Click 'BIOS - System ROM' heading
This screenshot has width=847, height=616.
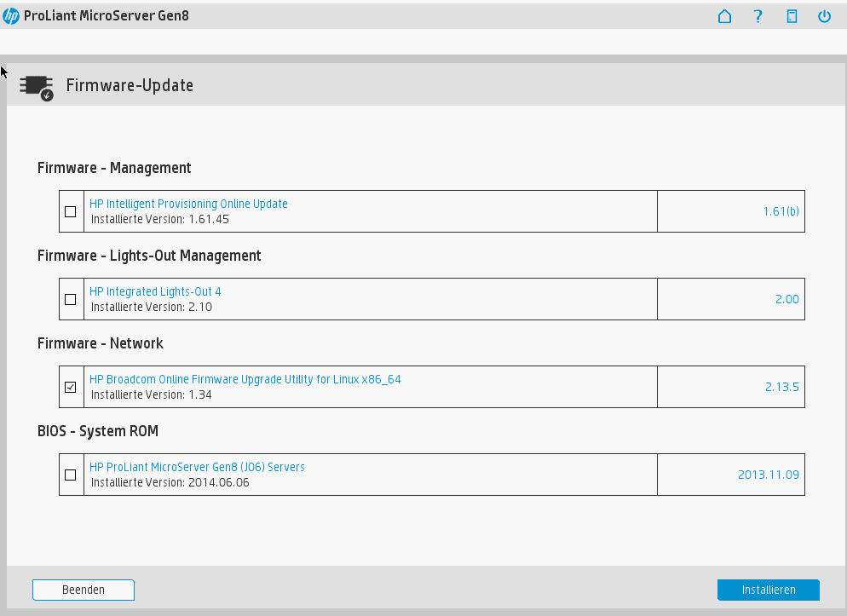tap(98, 431)
